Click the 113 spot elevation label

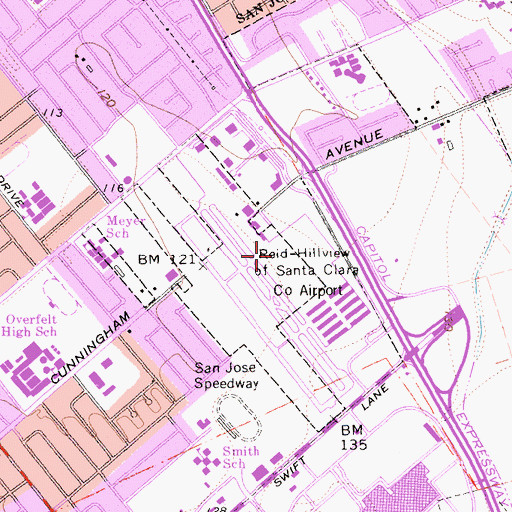click(x=54, y=113)
